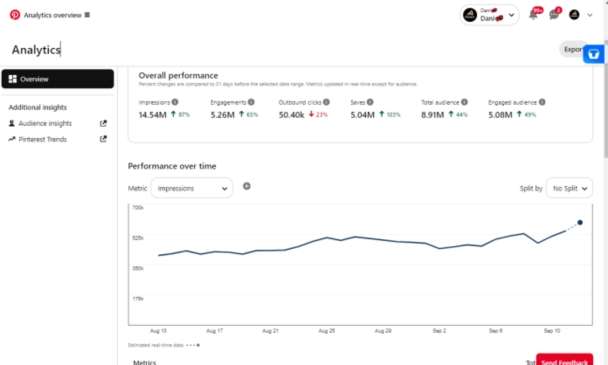Show info tooltip for Total audience
This screenshot has width=608, height=365.
click(464, 102)
